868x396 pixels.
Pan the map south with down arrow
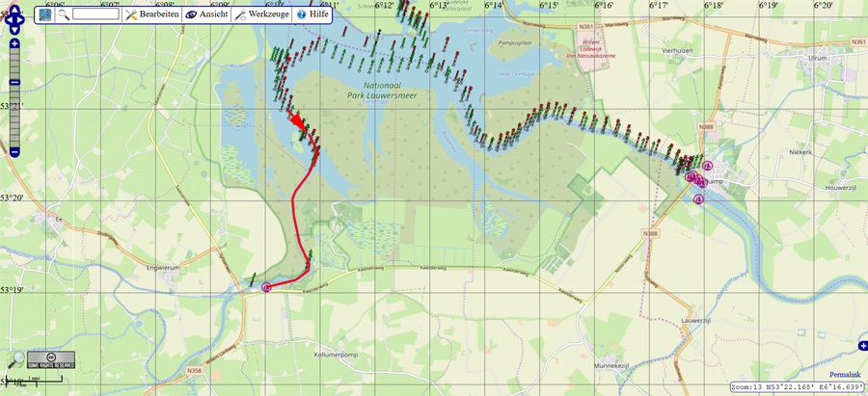pyautogui.click(x=15, y=30)
